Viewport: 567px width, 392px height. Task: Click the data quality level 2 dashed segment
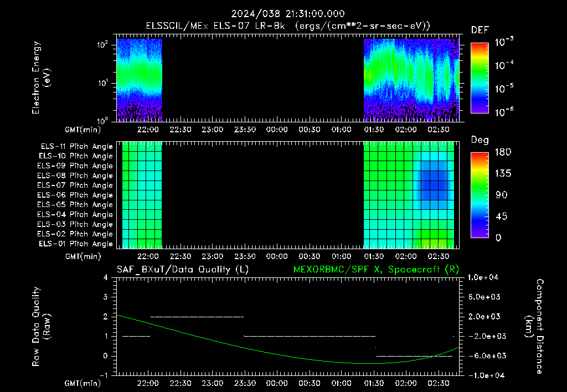[x=197, y=317]
